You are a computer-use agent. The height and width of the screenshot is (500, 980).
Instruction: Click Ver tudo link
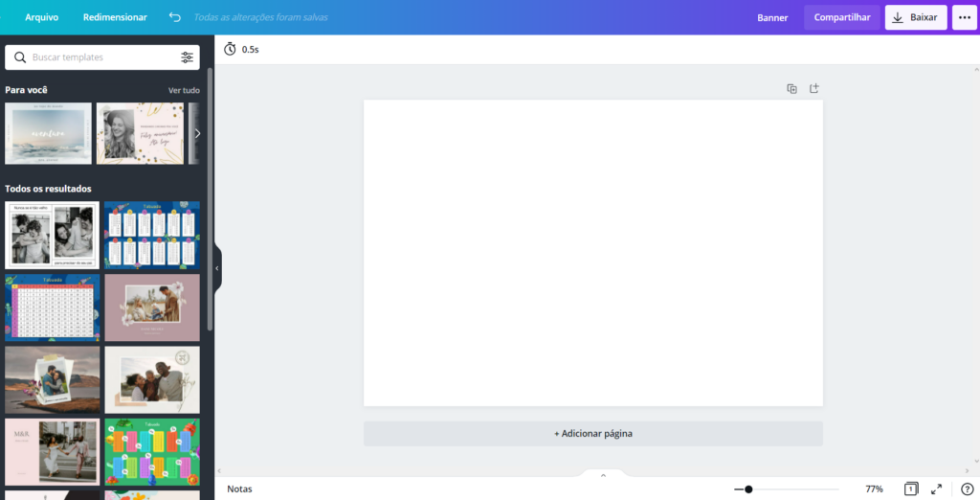(184, 90)
